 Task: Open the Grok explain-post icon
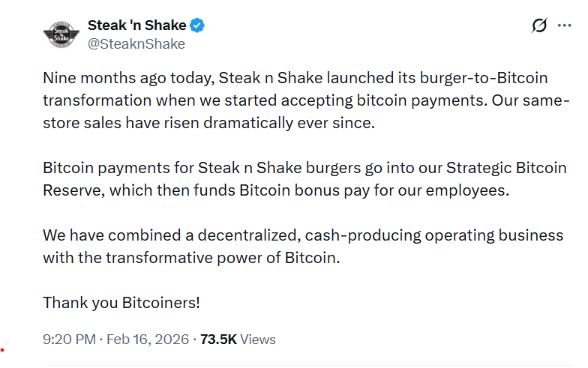(x=538, y=26)
